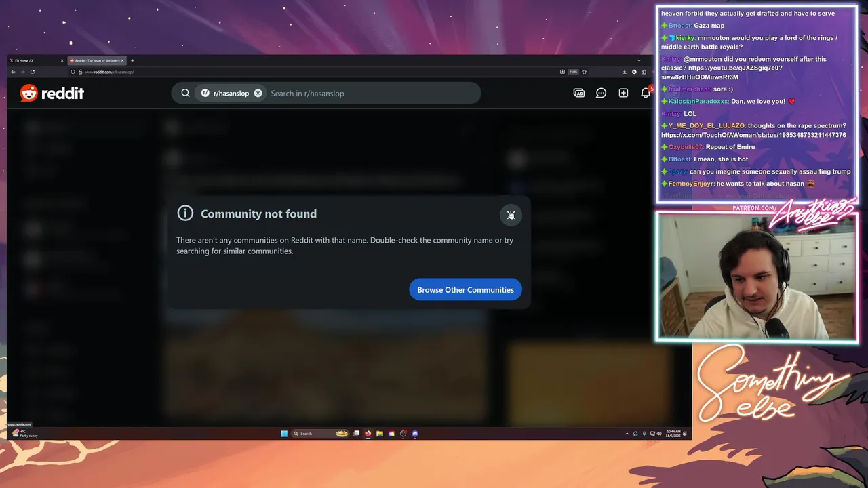868x488 pixels.
Task: Switch to the X Home browser tab
Action: tap(37, 60)
